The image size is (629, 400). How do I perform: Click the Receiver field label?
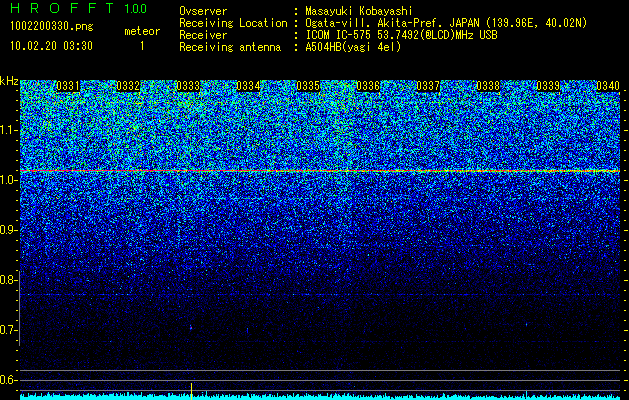[203, 35]
